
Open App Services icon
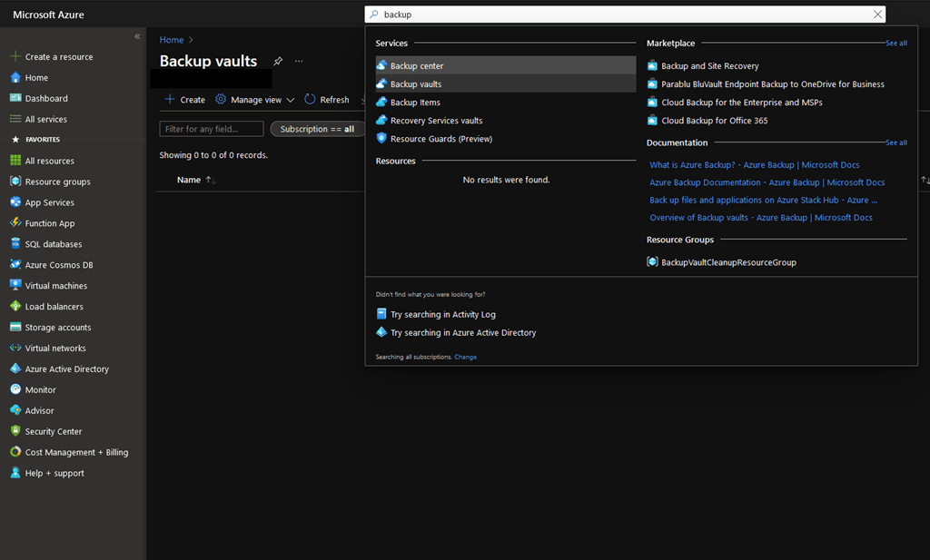tap(15, 202)
